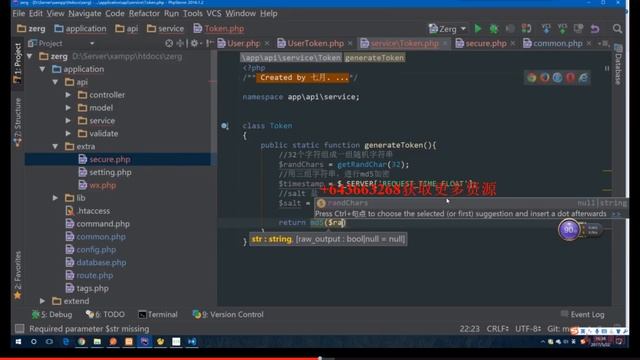Open the Database tool window

(x=618, y=64)
